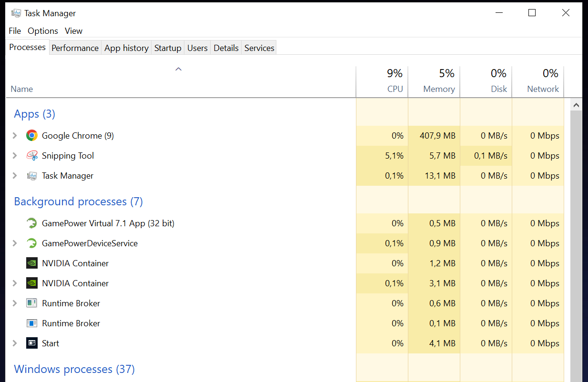Switch to the App history tab

126,48
